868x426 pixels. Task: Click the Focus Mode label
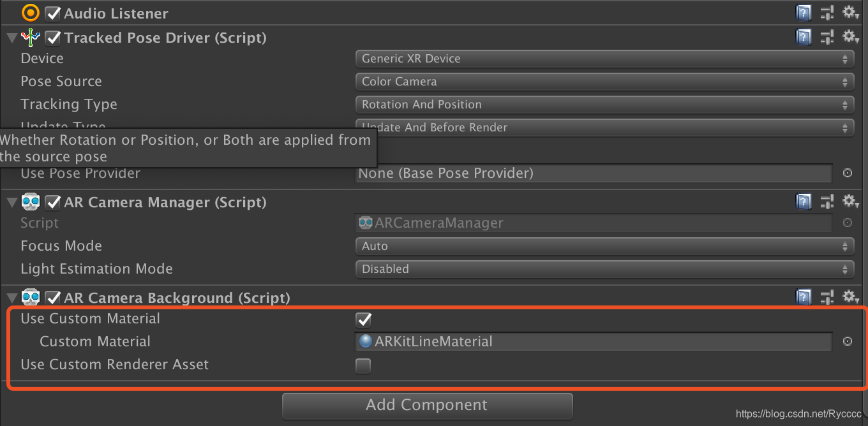(61, 246)
